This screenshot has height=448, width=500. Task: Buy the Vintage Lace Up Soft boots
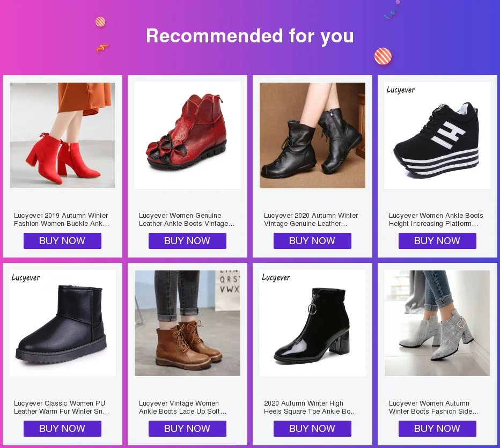coord(188,429)
